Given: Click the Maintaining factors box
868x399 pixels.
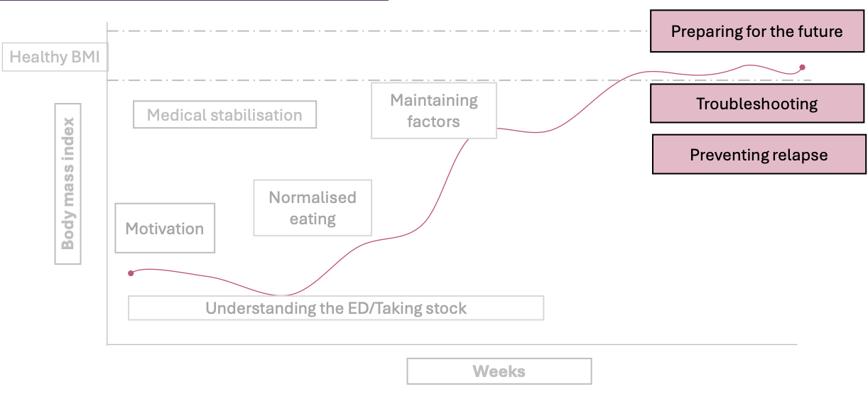Looking at the screenshot, I should pyautogui.click(x=433, y=111).
